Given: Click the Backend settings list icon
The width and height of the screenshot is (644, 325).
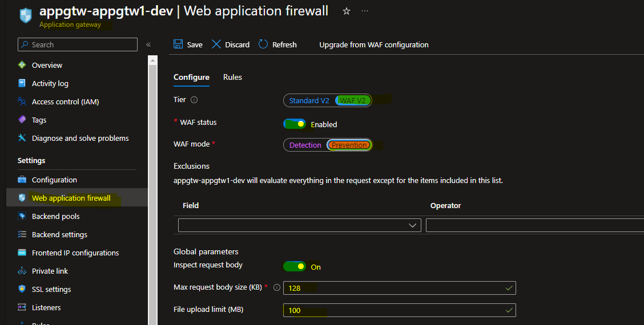Looking at the screenshot, I should (x=22, y=234).
